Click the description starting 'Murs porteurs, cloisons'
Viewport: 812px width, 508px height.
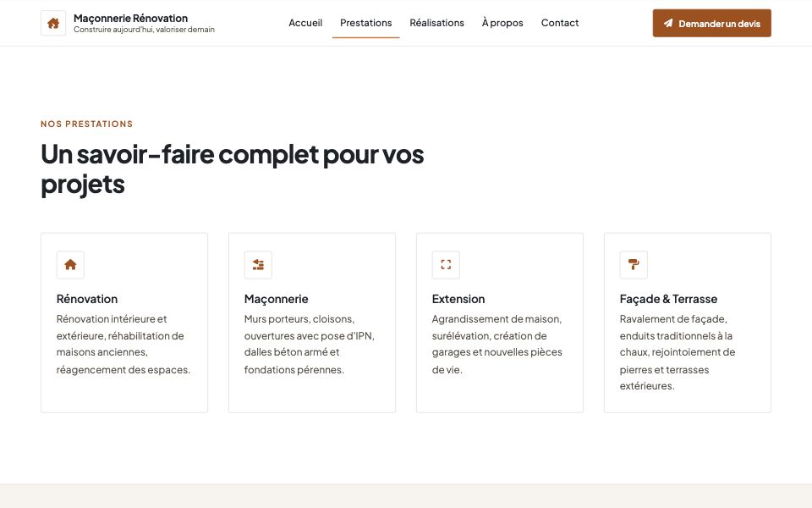click(x=310, y=345)
